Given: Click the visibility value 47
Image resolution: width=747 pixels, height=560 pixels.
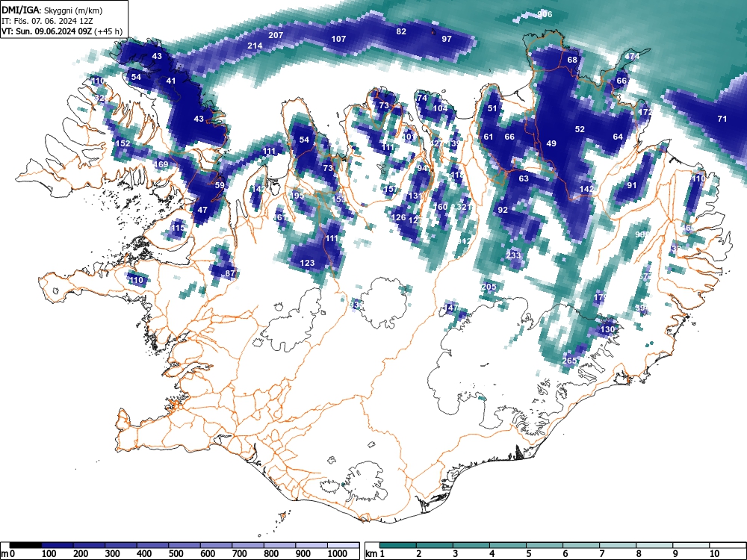Looking at the screenshot, I should point(202,210).
